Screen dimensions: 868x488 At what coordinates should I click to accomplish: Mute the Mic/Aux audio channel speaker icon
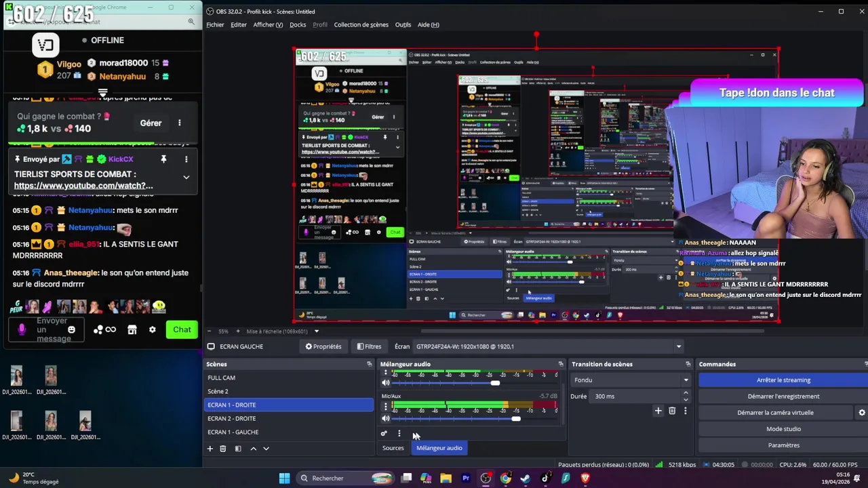386,419
